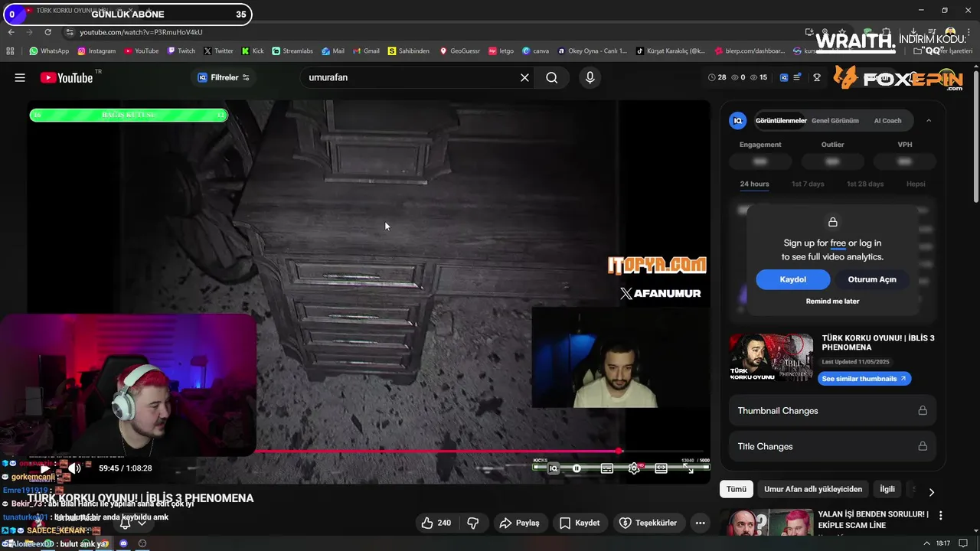Viewport: 980px width, 551px height.
Task: Open Discord from the Windows taskbar
Action: (x=122, y=543)
